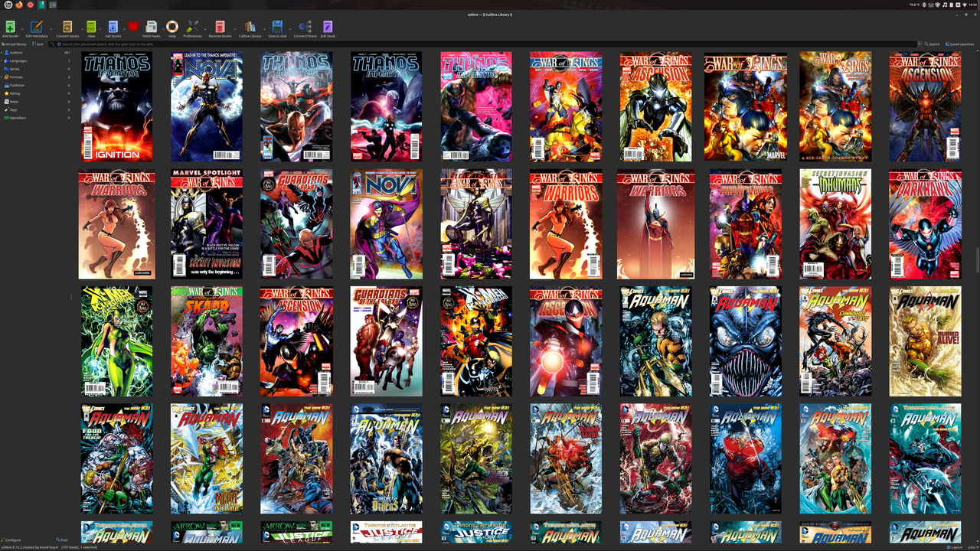Click the Edit book icon

(328, 28)
